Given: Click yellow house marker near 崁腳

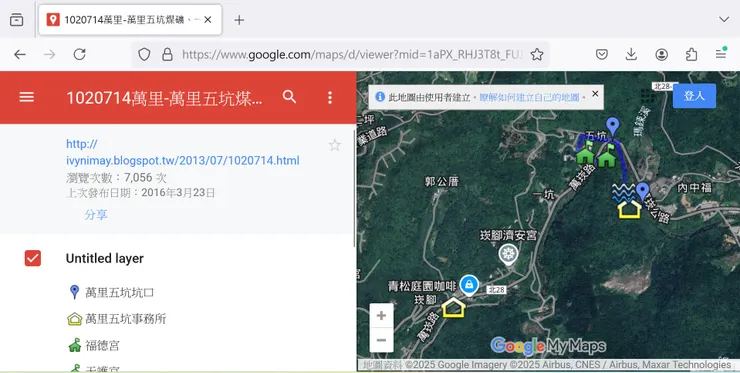Looking at the screenshot, I should pos(454,308).
